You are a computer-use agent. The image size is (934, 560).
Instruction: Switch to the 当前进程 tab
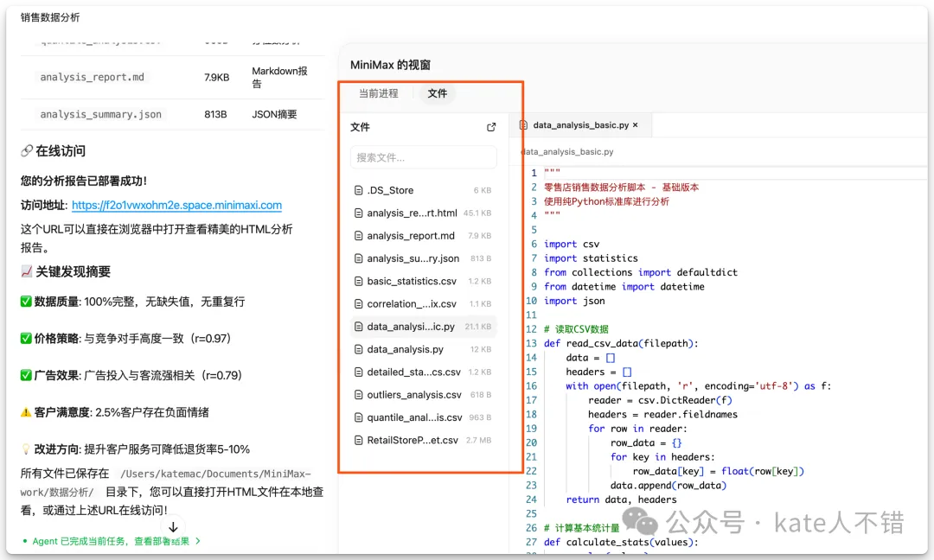tap(379, 93)
